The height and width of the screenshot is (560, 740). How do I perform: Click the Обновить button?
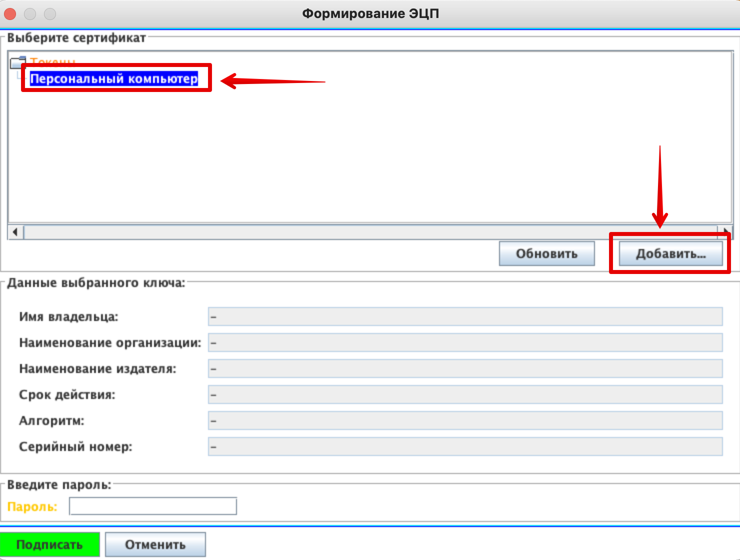(546, 253)
